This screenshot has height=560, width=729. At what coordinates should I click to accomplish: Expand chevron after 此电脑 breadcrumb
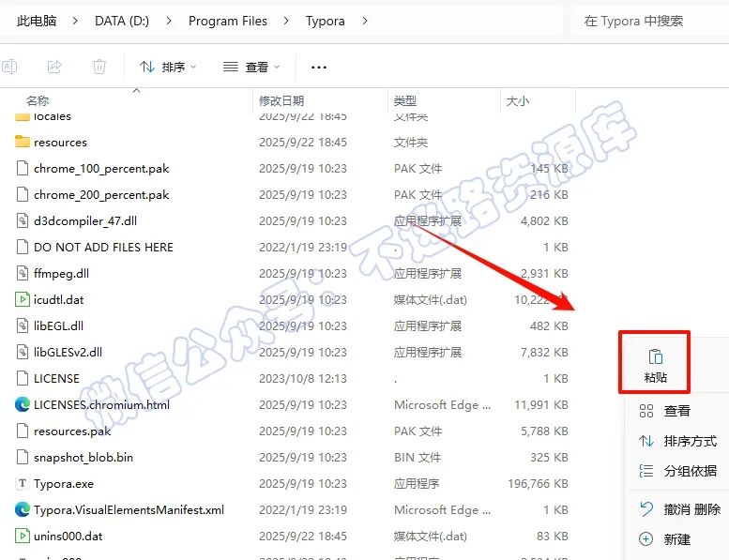[x=75, y=21]
